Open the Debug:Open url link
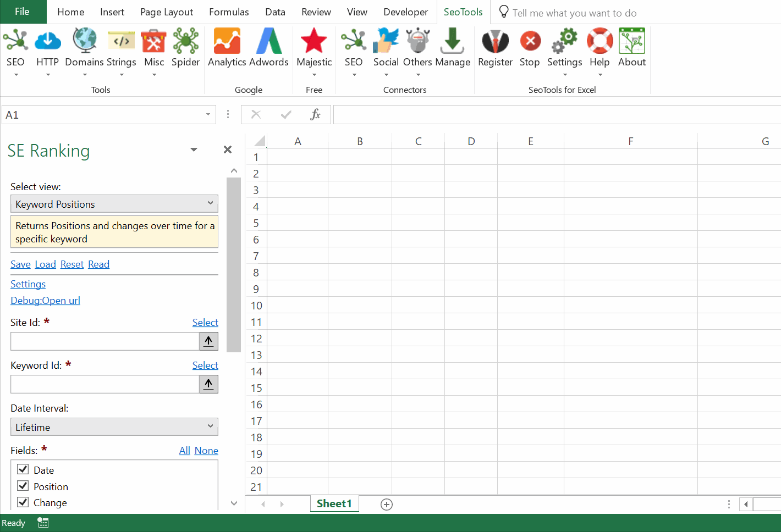The image size is (781, 532). [x=45, y=301]
